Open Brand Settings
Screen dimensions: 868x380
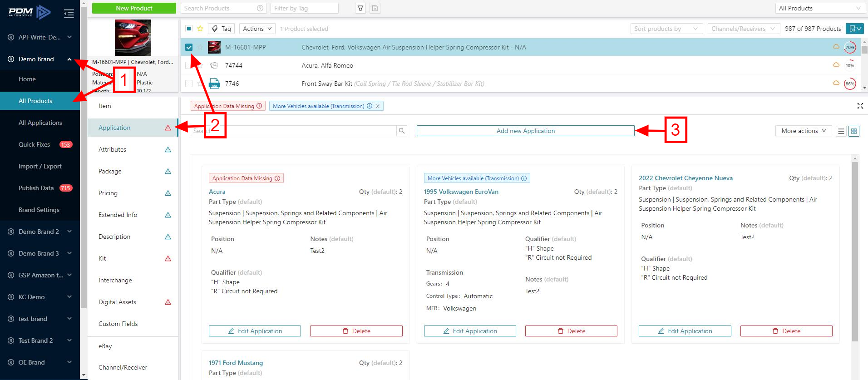tap(40, 210)
